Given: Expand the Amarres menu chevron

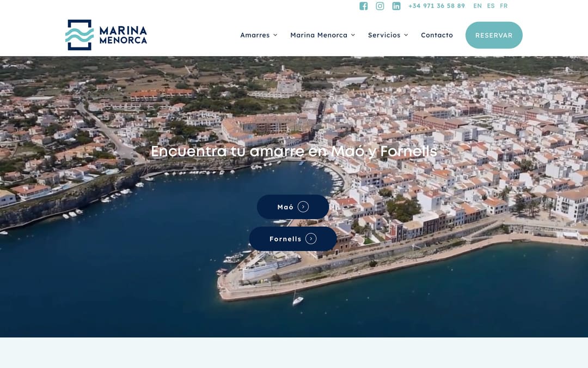Looking at the screenshot, I should click(275, 35).
